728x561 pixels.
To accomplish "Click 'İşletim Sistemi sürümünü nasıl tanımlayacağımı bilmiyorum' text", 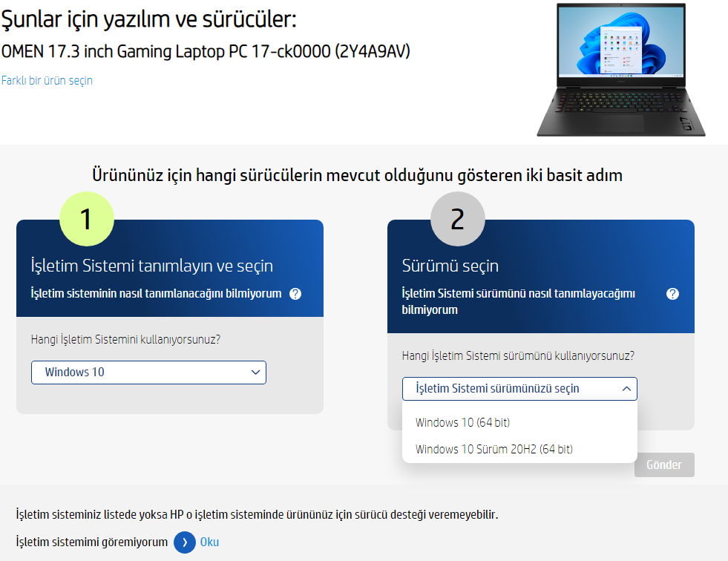I will (519, 301).
